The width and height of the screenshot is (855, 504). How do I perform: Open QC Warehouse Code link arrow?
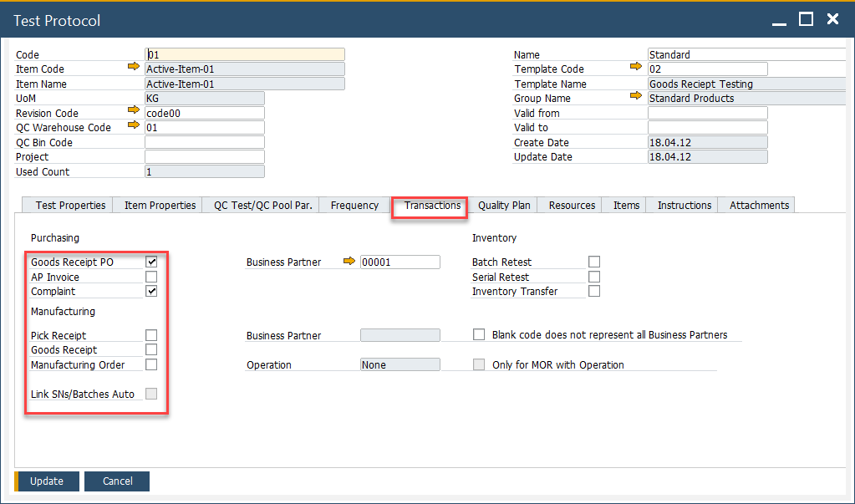pos(134,127)
